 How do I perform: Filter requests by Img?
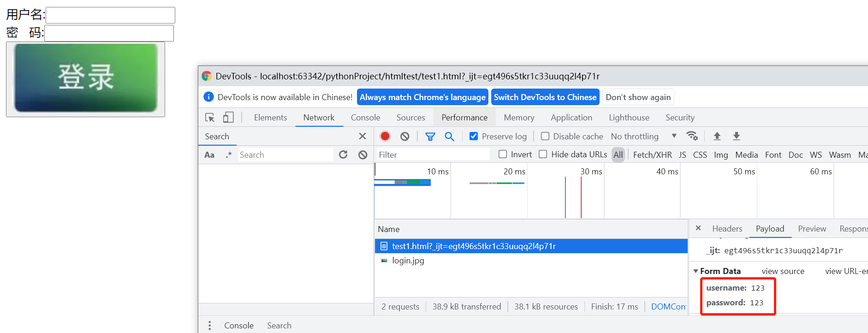coord(721,155)
